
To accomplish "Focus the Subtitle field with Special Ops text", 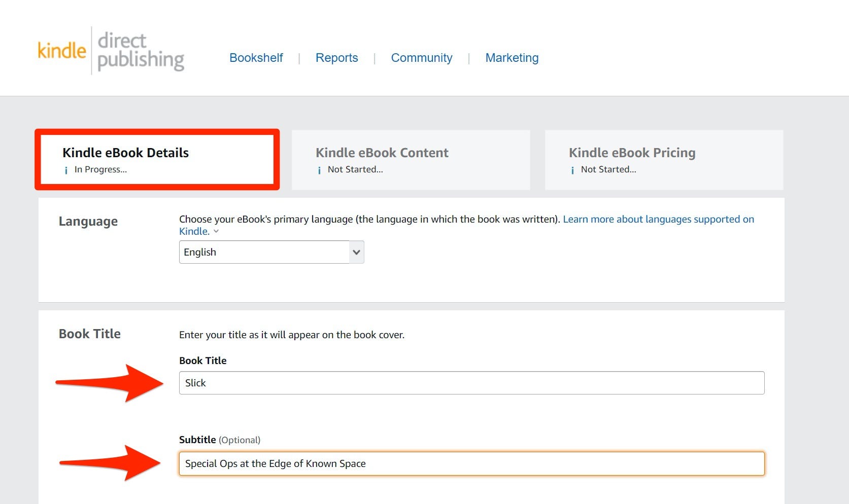I will (x=471, y=463).
